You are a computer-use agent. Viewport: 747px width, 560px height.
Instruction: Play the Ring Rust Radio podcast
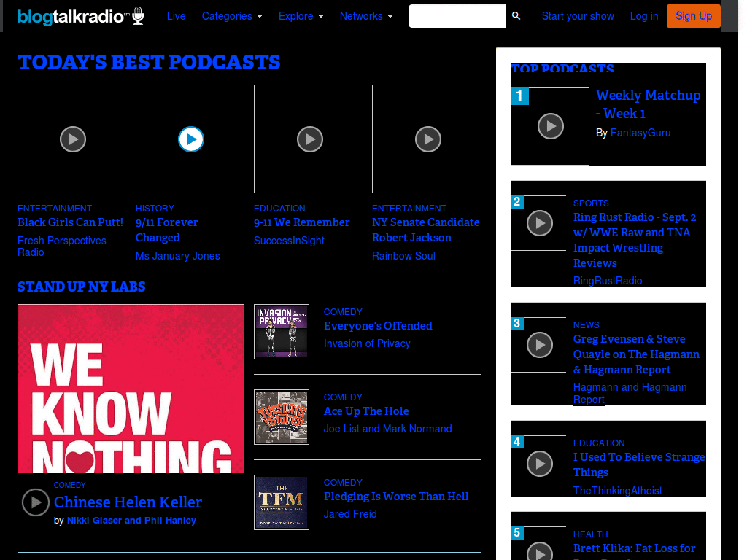pyautogui.click(x=540, y=223)
